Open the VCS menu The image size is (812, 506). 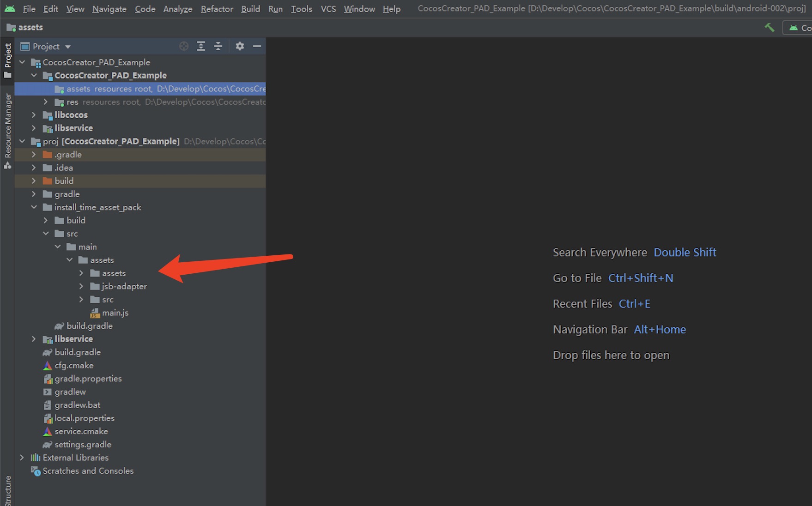tap(328, 9)
